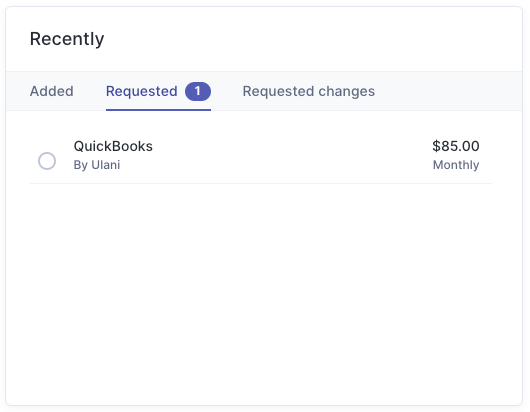Open the QuickBooks subscription name

click(x=113, y=146)
